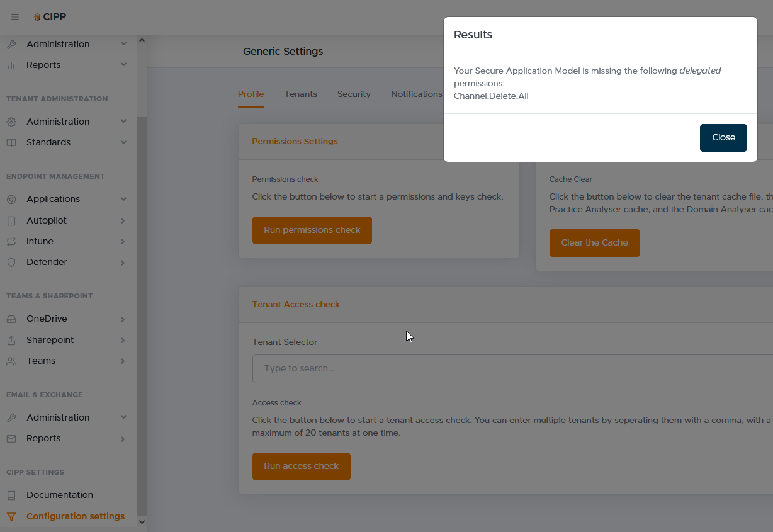
Task: Open the Notifications tab
Action: pos(416,94)
